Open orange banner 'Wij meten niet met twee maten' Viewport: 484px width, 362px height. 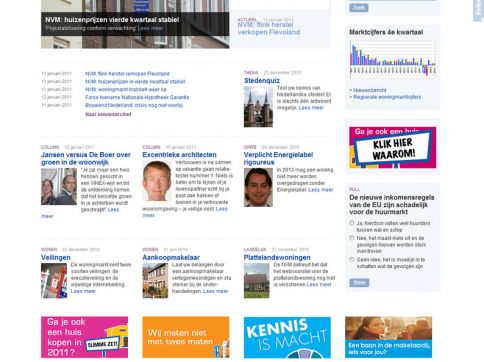pyautogui.click(x=186, y=337)
